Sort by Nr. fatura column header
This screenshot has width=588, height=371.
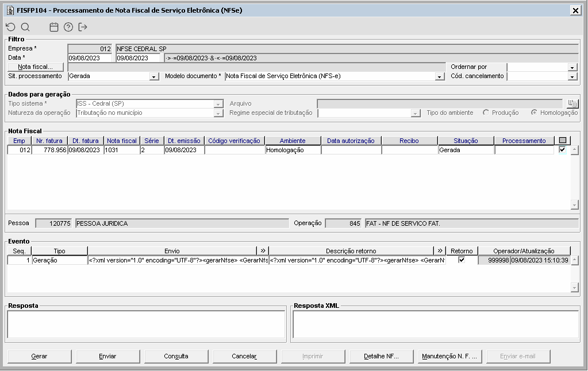[49, 141]
